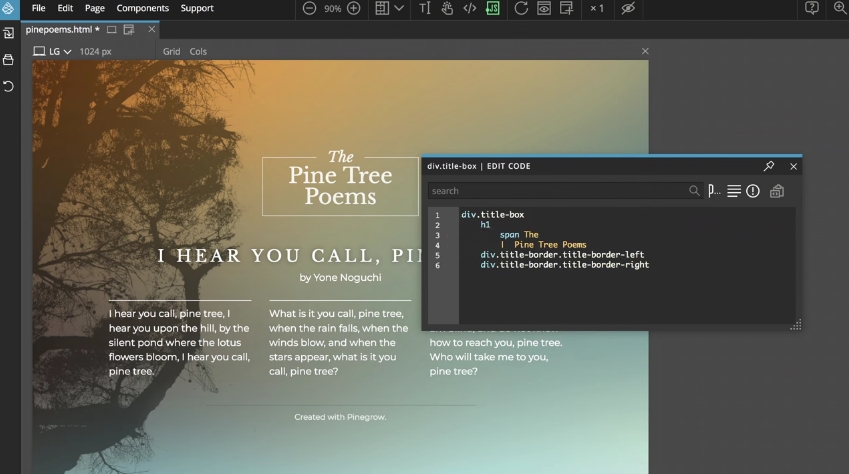Open the File menu
The height and width of the screenshot is (474, 849).
(x=38, y=8)
